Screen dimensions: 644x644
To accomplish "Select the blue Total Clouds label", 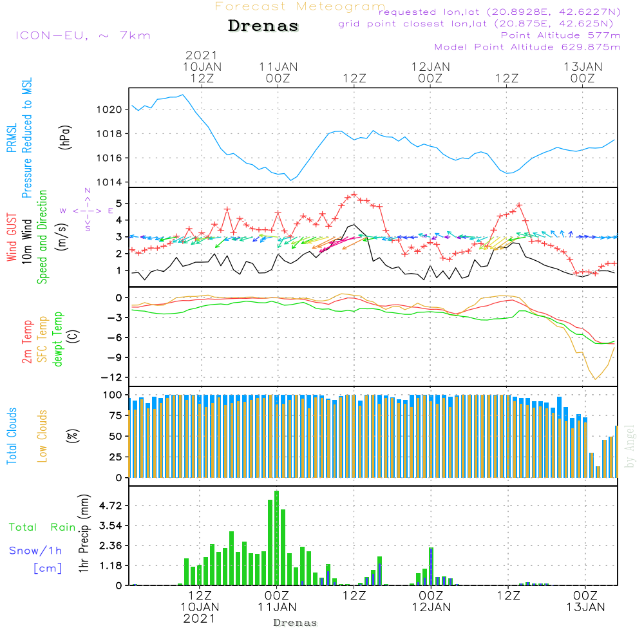I will pos(11,435).
